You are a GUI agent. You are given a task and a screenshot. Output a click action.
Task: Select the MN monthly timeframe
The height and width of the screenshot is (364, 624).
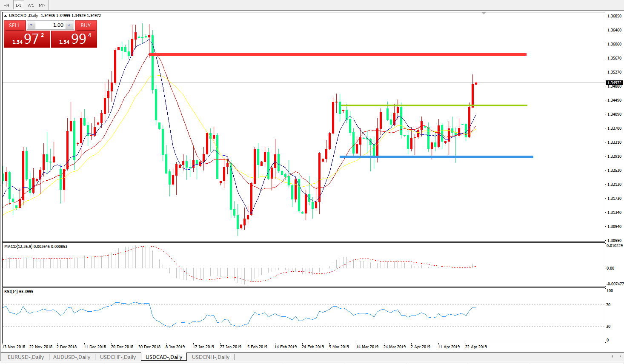pos(42,5)
